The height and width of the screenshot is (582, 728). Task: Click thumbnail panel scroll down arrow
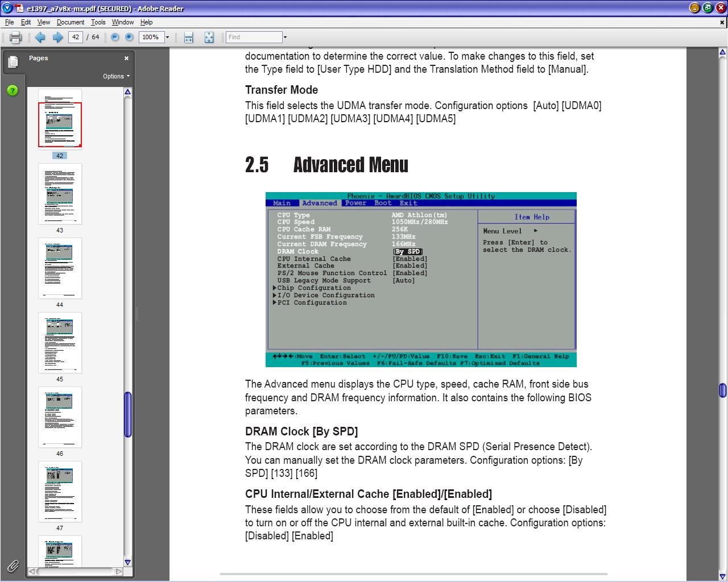tap(128, 563)
